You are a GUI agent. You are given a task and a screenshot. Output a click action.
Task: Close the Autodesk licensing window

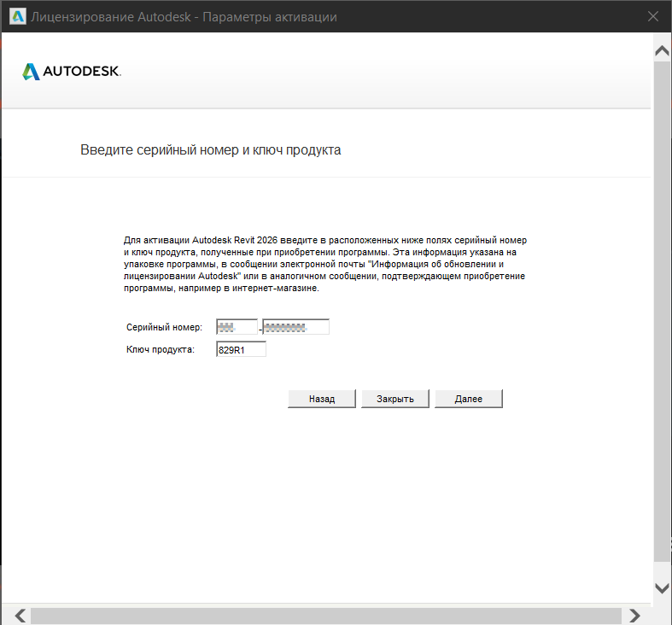pos(653,16)
